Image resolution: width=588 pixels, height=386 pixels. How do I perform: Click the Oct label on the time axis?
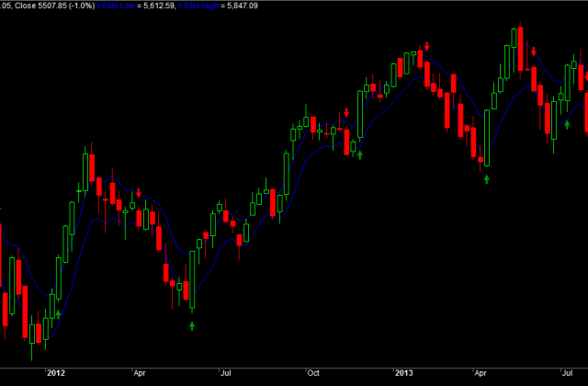coord(313,373)
